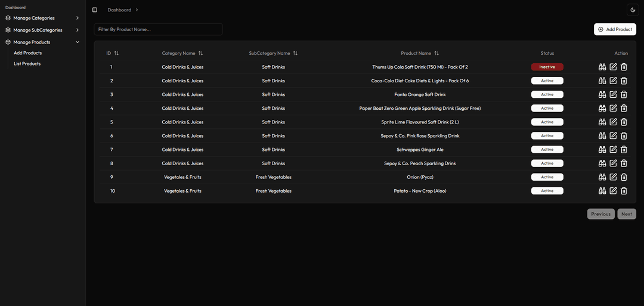The image size is (644, 306).
Task: View details for Thums Up Cola product
Action: click(602, 67)
